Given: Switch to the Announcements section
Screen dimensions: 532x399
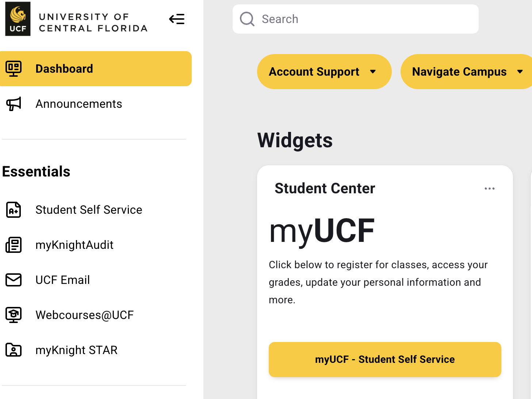Looking at the screenshot, I should [x=79, y=104].
